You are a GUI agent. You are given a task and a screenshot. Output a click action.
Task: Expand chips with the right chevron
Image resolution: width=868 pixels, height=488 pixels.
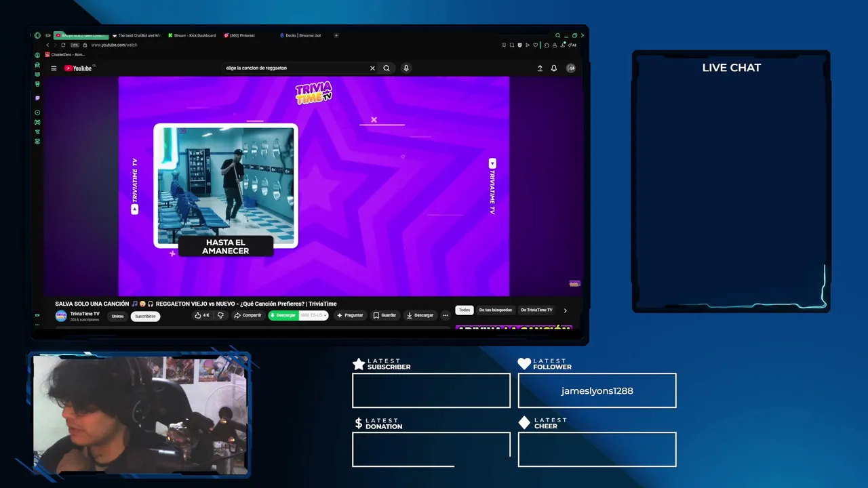point(565,310)
